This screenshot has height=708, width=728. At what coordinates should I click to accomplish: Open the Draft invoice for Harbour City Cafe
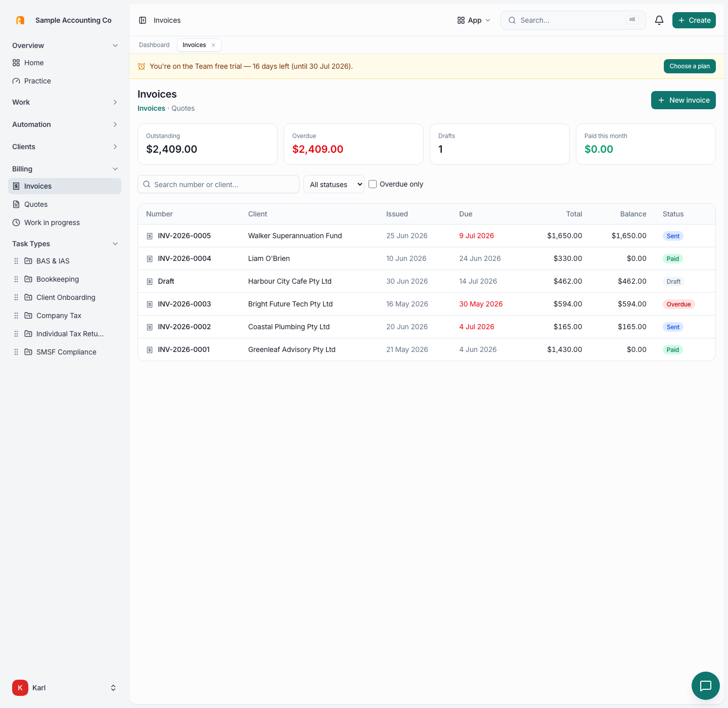click(166, 281)
